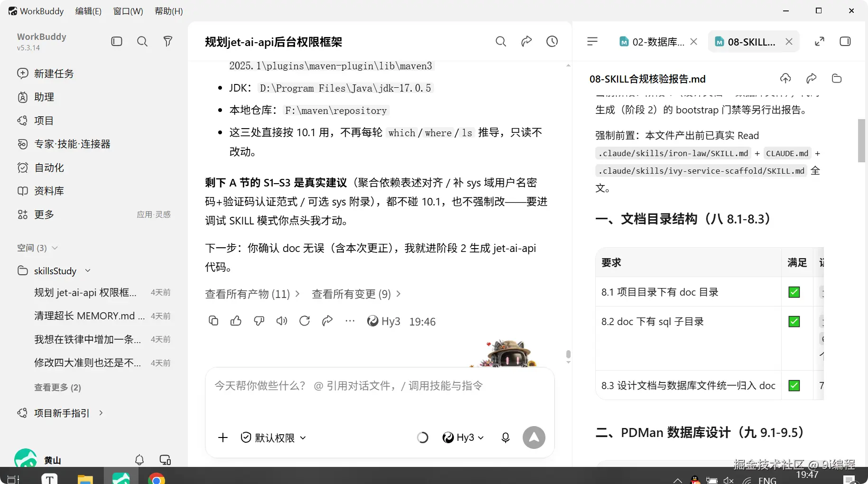This screenshot has width=868, height=484.
Task: Open the Hy3 model selector dropdown
Action: pos(463,437)
